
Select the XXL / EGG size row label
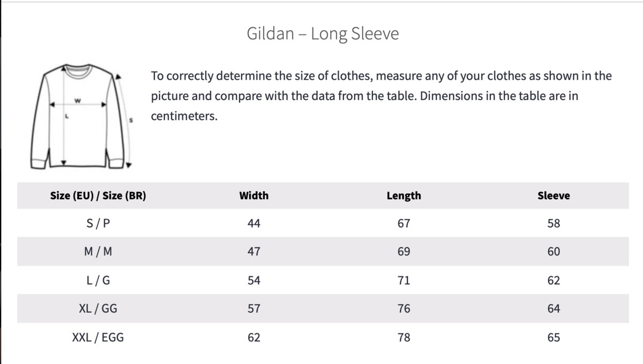[98, 337]
